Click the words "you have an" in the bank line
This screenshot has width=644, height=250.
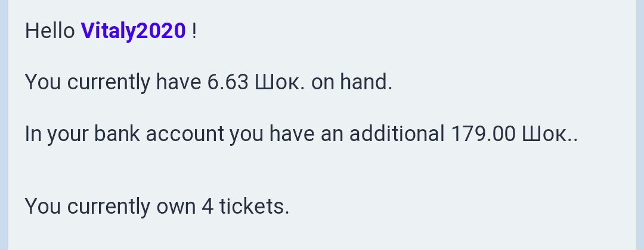tap(286, 134)
